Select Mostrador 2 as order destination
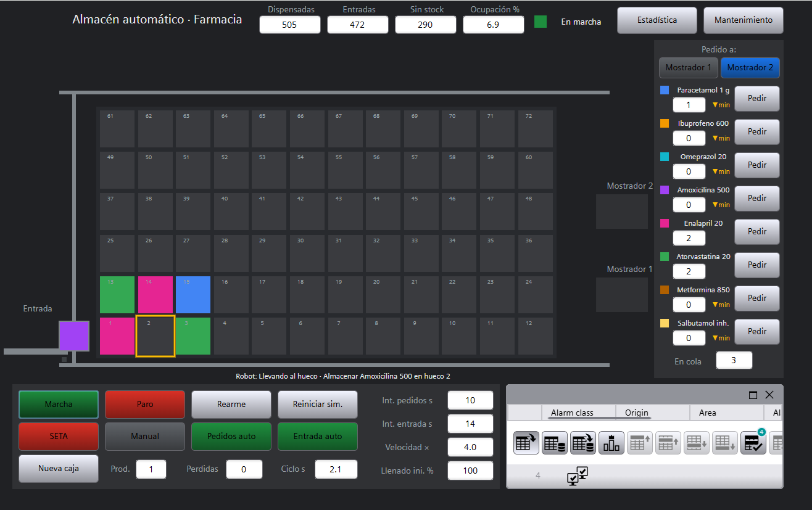 pos(750,67)
